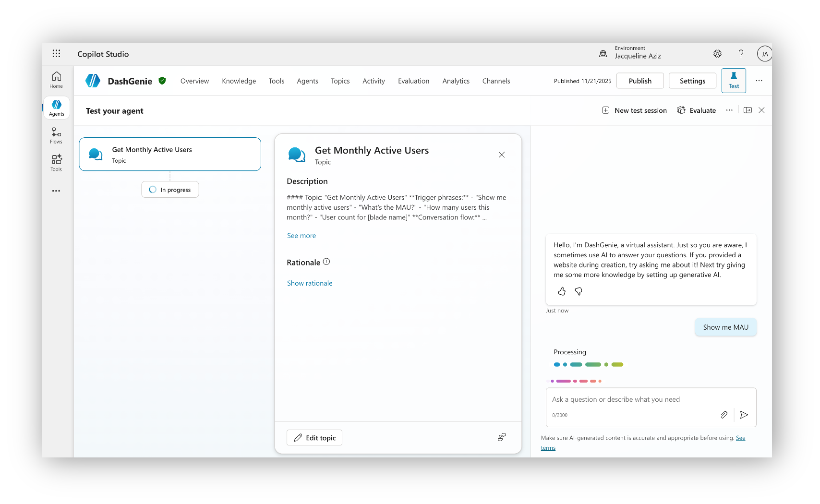The height and width of the screenshot is (504, 820).
Task: Close the Test your agent pane
Action: pyautogui.click(x=761, y=110)
